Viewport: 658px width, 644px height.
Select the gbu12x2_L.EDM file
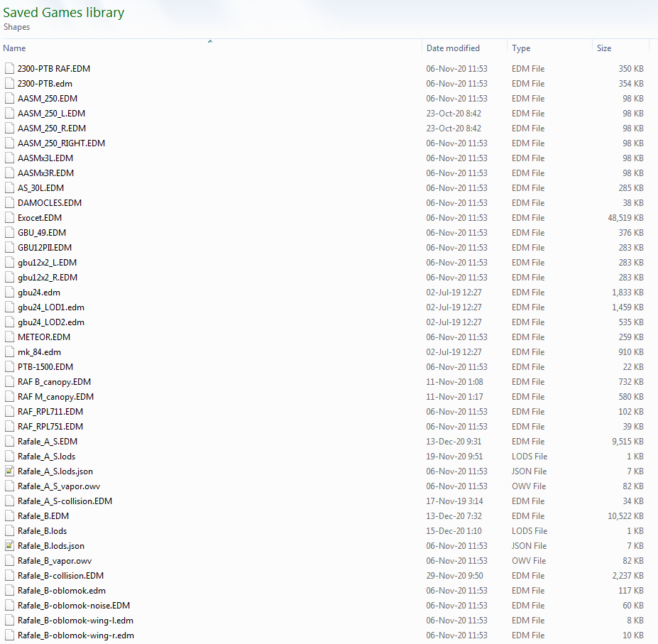pyautogui.click(x=47, y=263)
